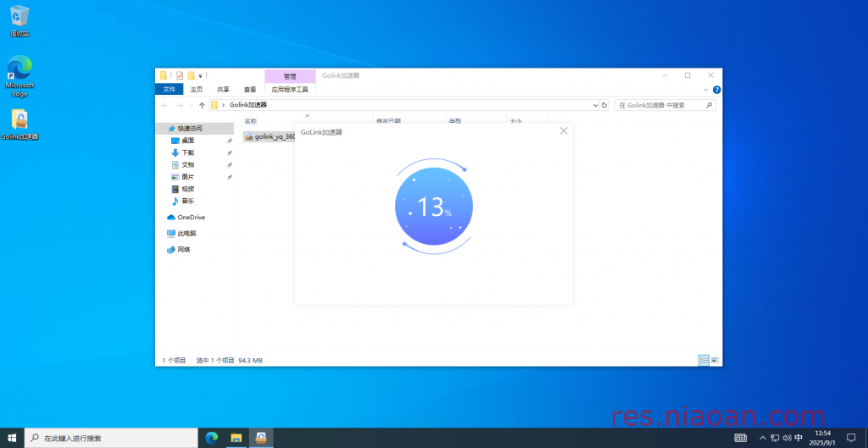Toggle the 中 input method indicator
Screen dimensions: 868x448
point(798,438)
